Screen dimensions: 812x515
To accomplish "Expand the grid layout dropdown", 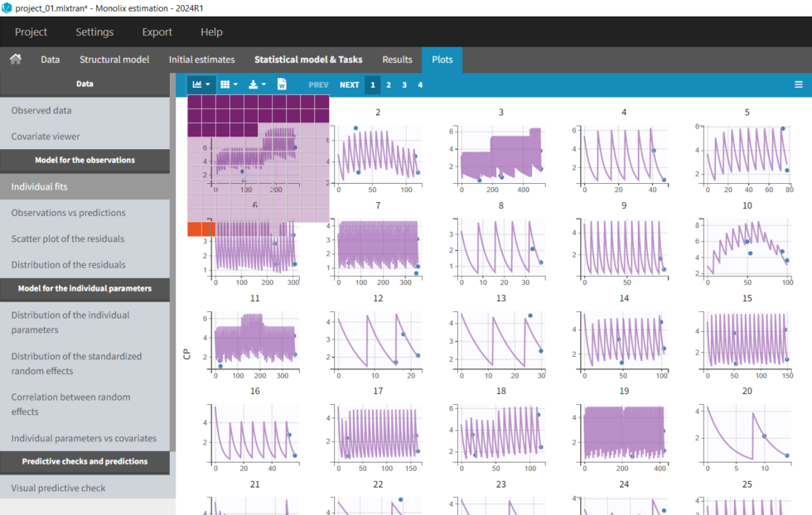I will (230, 84).
